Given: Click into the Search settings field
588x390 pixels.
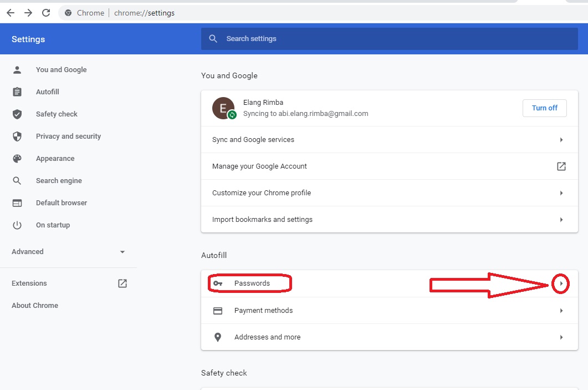Looking at the screenshot, I should point(389,39).
